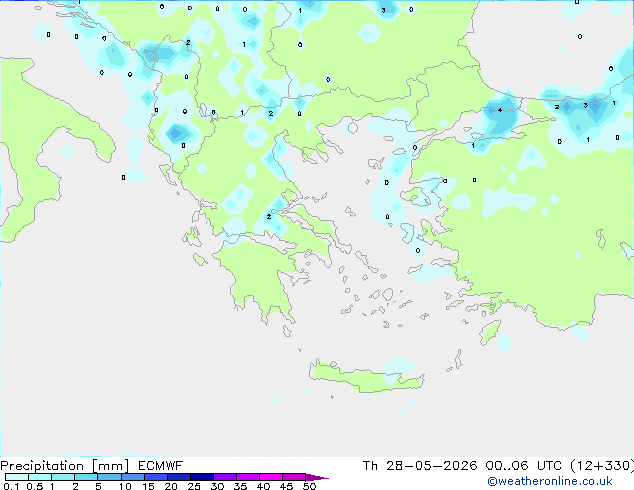This screenshot has width=634, height=490.
Task: Pick the legend swatch between 0.5 and 1
Action: coord(40,477)
